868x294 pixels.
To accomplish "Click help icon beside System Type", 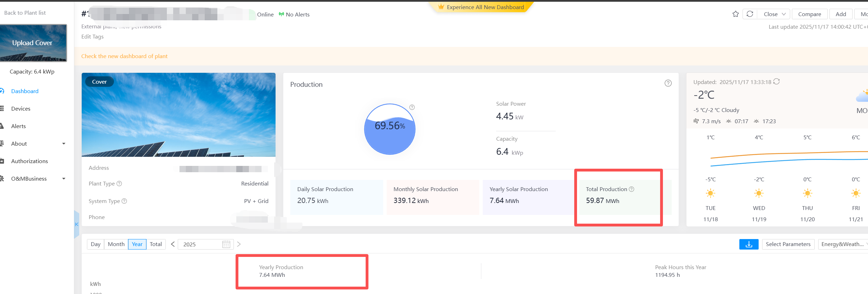I will (124, 201).
